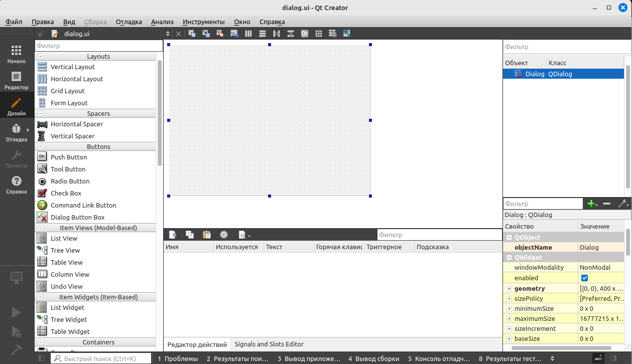The width and height of the screenshot is (632, 364).
Task: Click the minus remove property icon
Action: click(606, 204)
